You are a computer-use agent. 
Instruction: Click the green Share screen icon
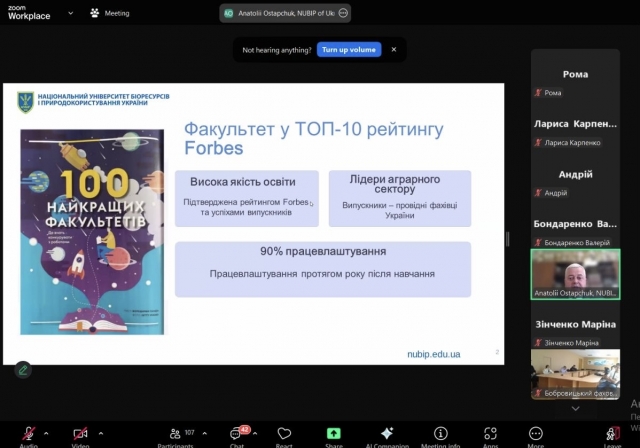coord(333,433)
